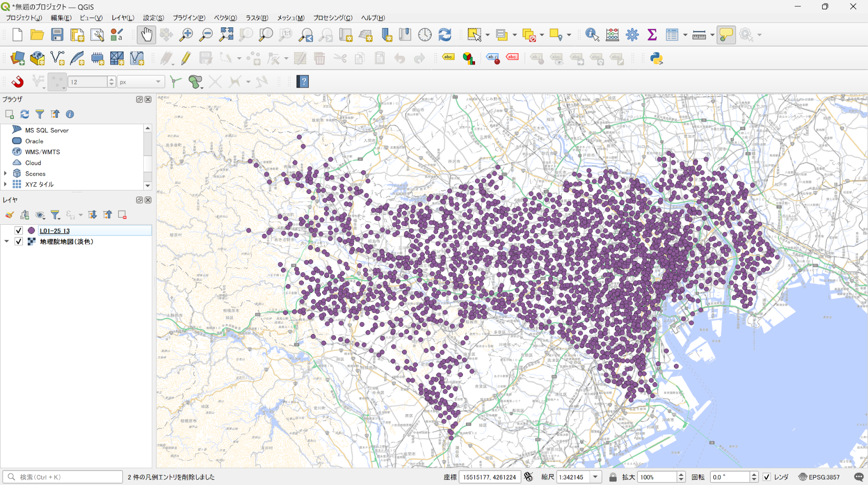Open project with the folder icon
Screen dimensions: 868x485
click(37, 35)
